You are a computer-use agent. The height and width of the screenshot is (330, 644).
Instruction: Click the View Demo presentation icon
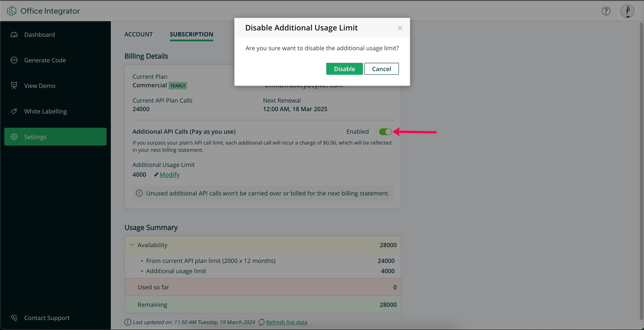click(x=14, y=85)
